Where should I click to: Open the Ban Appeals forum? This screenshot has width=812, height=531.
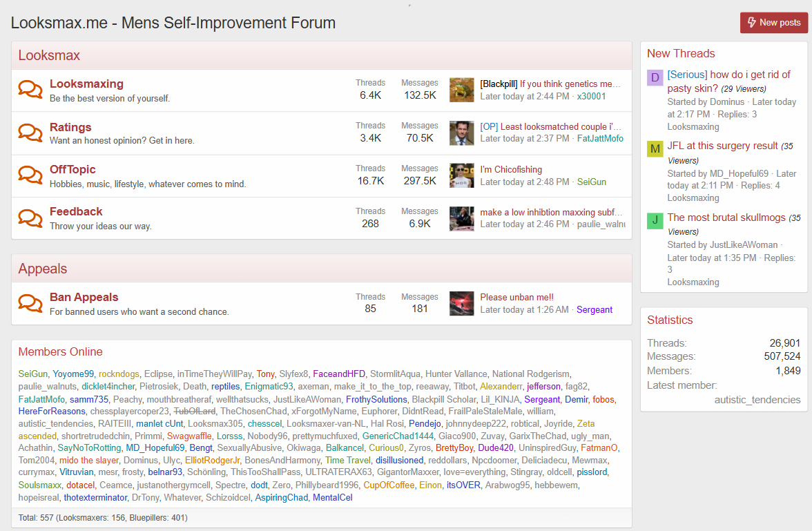coord(84,297)
